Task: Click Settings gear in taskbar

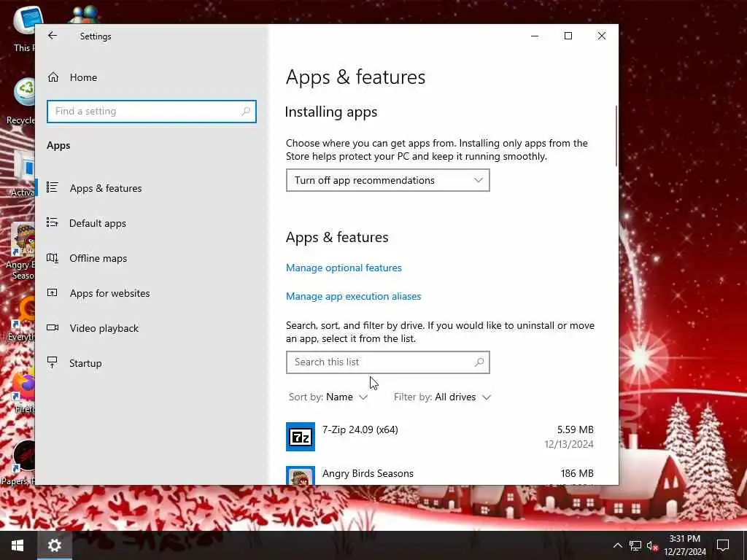Action: (x=54, y=545)
